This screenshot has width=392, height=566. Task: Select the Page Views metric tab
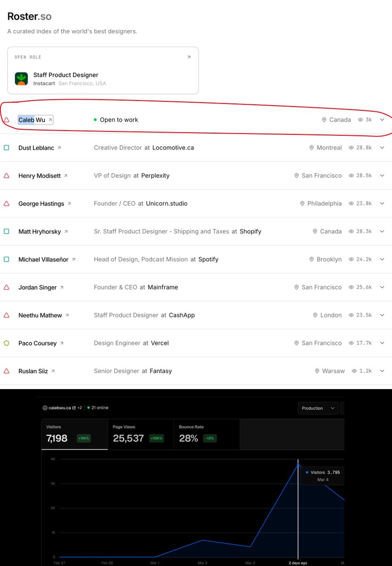point(140,434)
